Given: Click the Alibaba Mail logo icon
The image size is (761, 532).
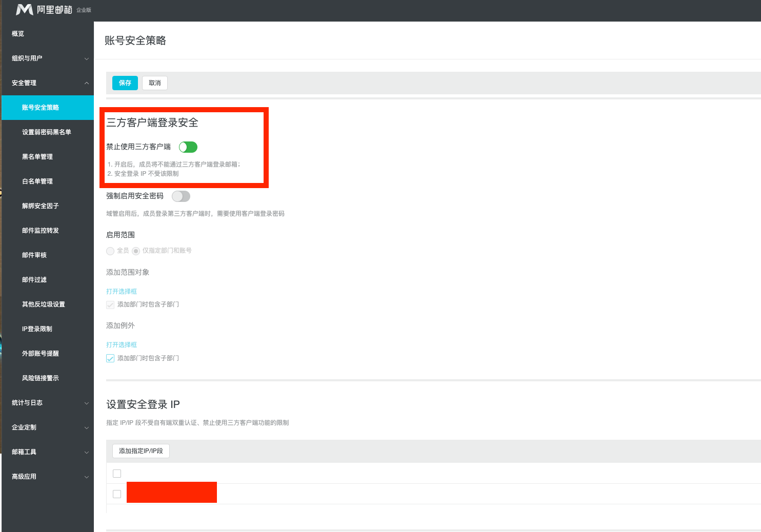Looking at the screenshot, I should (25, 9).
